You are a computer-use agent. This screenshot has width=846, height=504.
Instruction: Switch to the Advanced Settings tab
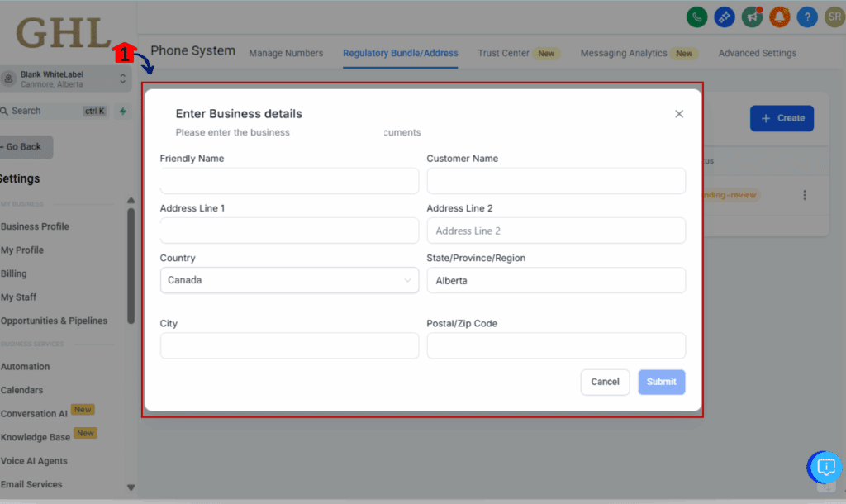(757, 53)
